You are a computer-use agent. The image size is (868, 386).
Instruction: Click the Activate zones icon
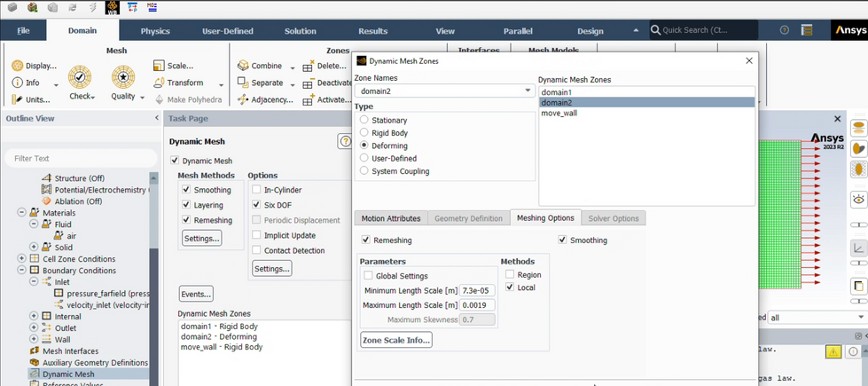pos(309,99)
